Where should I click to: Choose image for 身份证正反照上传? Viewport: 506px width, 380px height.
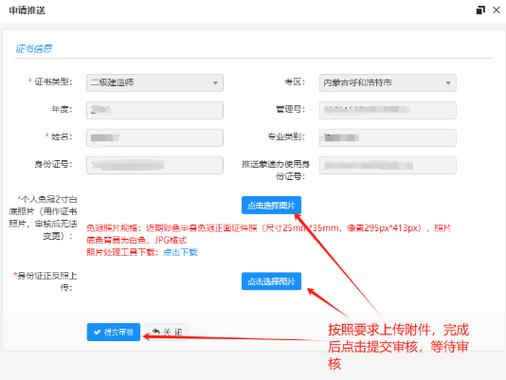click(271, 281)
